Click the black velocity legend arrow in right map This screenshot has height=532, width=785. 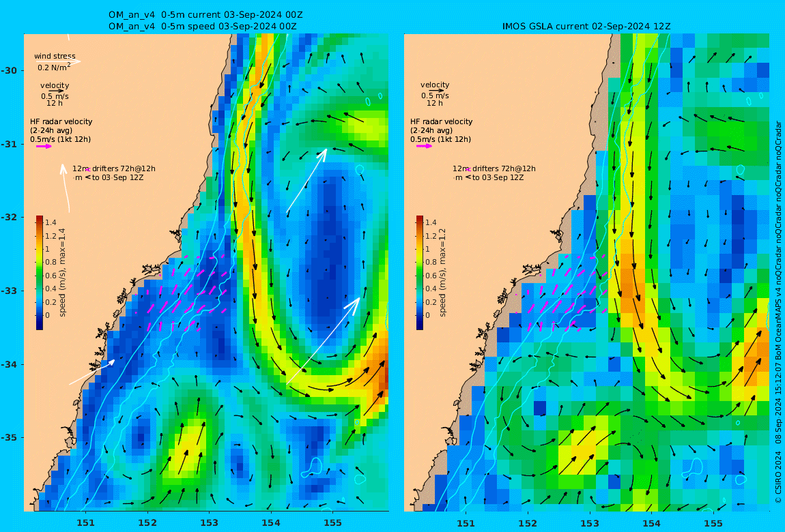pyautogui.click(x=436, y=91)
